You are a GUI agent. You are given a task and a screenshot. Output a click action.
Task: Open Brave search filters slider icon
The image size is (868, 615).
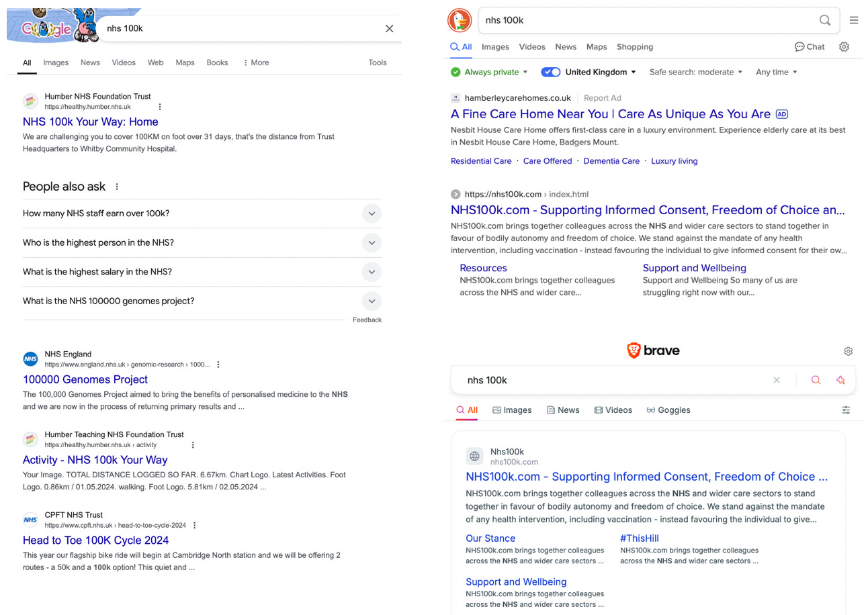pyautogui.click(x=846, y=410)
